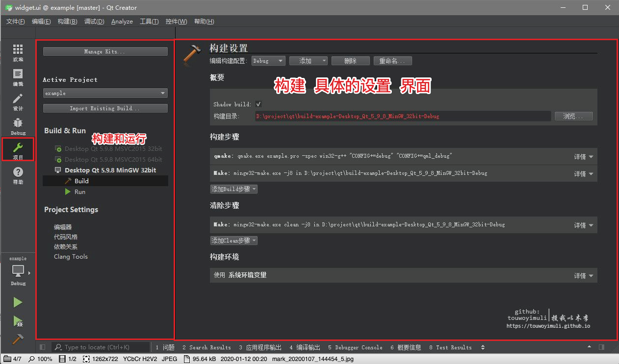Open the 控件(W) menu

point(176,22)
